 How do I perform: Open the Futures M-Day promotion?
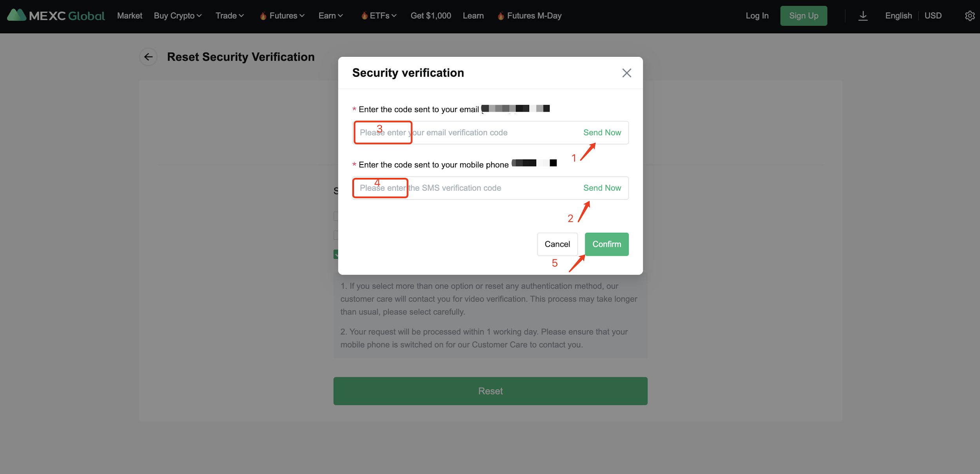point(530,16)
